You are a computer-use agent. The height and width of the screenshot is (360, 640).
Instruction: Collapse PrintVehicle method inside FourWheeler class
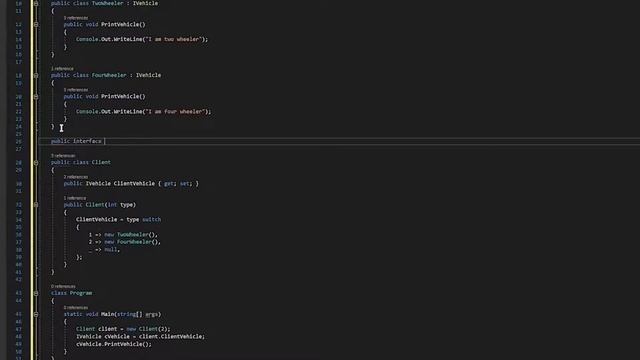[x=36, y=97]
